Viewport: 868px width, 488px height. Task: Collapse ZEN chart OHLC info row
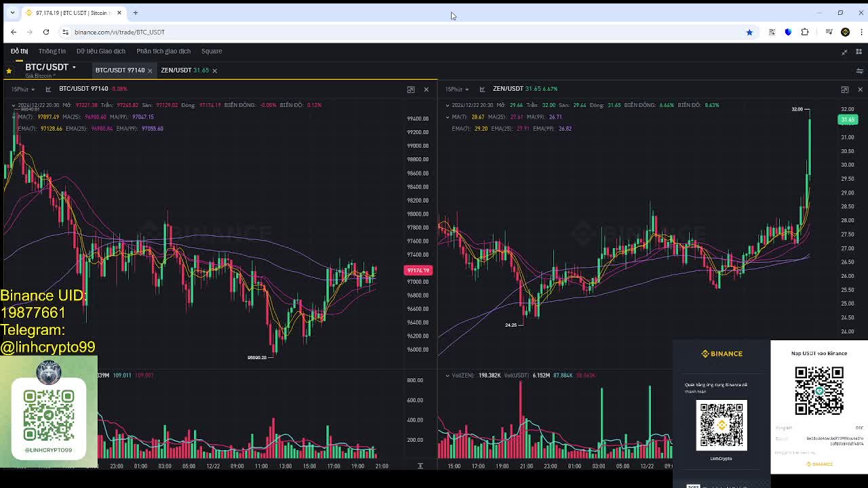(x=448, y=105)
